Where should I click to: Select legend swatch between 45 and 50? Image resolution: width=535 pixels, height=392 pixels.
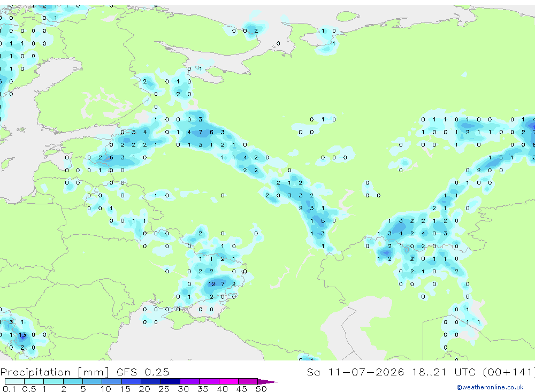tap(248, 381)
